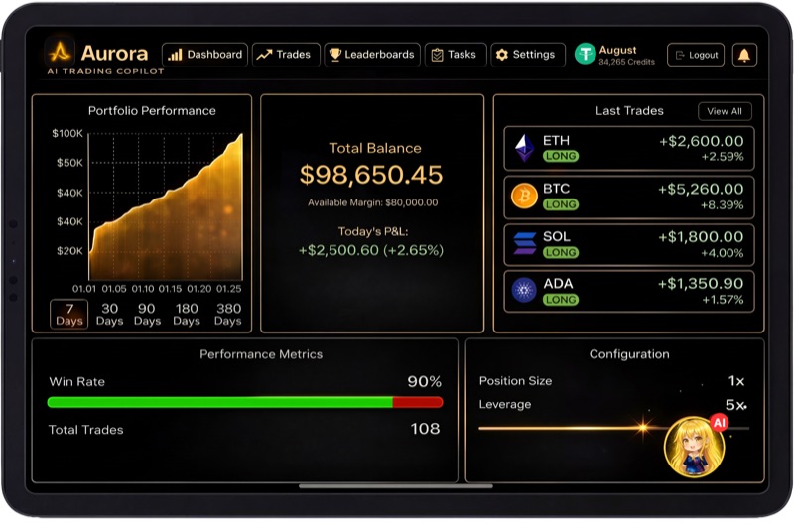This screenshot has width=794, height=532.
Task: Click the glowing leverage slider handle
Action: tap(643, 428)
